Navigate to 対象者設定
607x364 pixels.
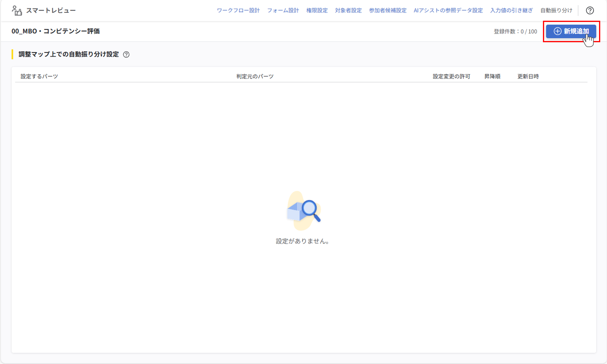[348, 10]
